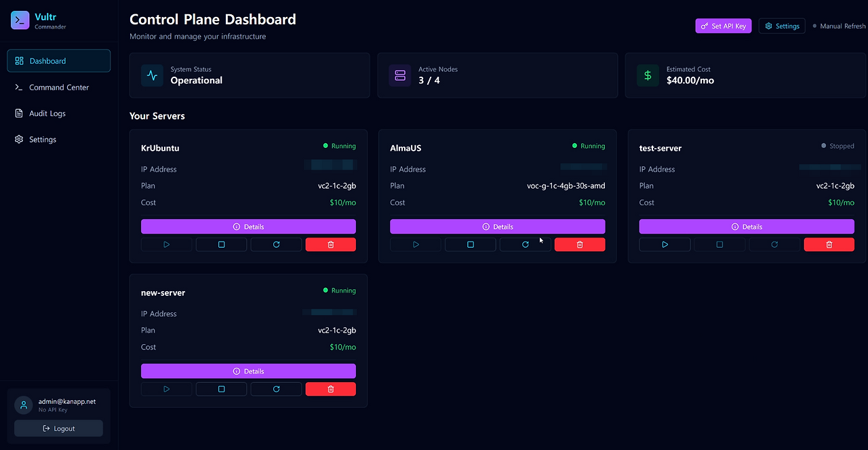Click the Manual Refresh indicator
Viewport: 868px width, 450px height.
click(840, 26)
